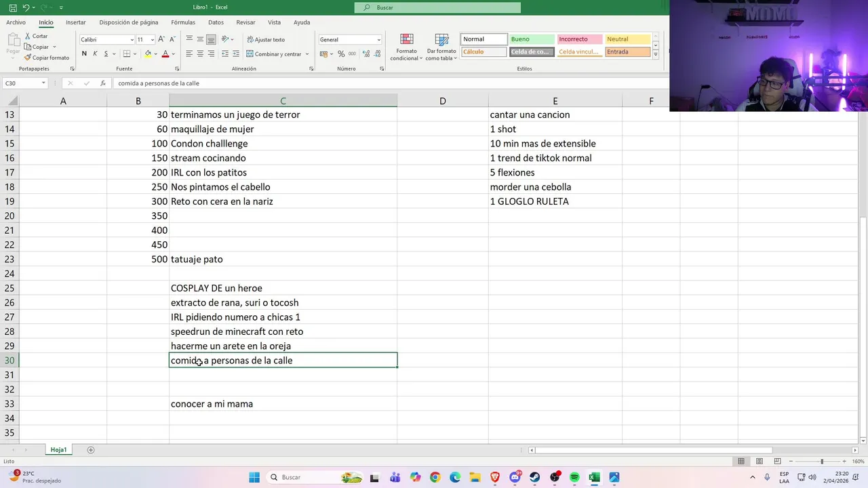Viewport: 868px width, 488px height.
Task: Apply thousands separator (000) style
Action: [x=352, y=54]
